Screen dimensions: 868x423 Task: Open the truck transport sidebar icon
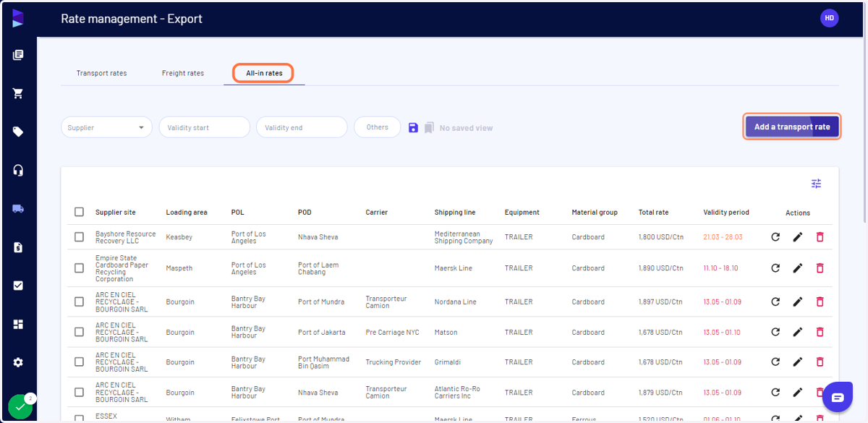click(x=18, y=208)
